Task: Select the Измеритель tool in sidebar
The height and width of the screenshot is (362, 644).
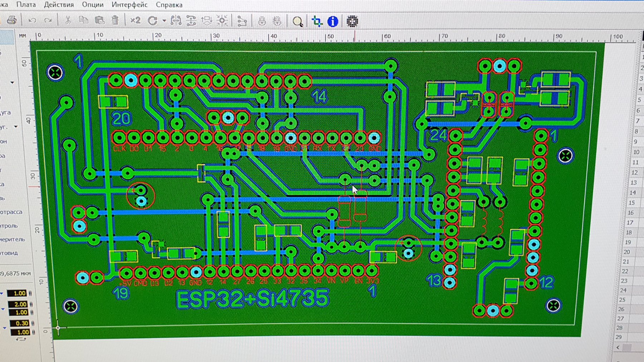Action: (x=13, y=239)
